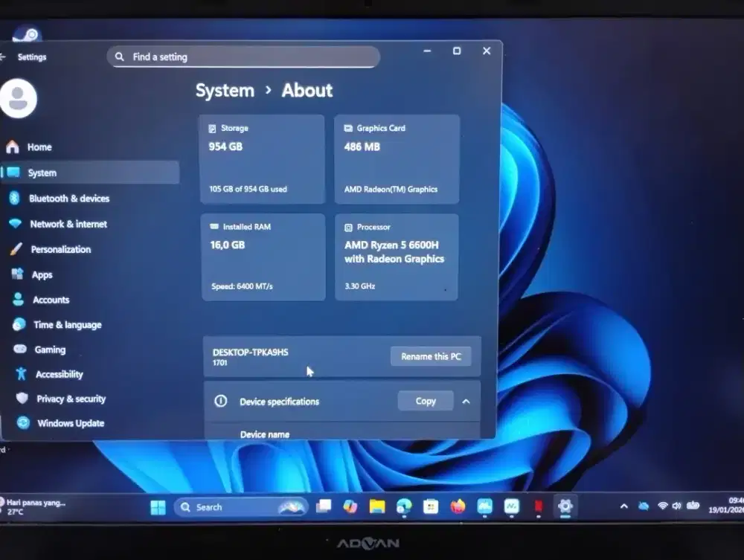744x560 pixels.
Task: Show hidden system tray icons
Action: click(623, 506)
